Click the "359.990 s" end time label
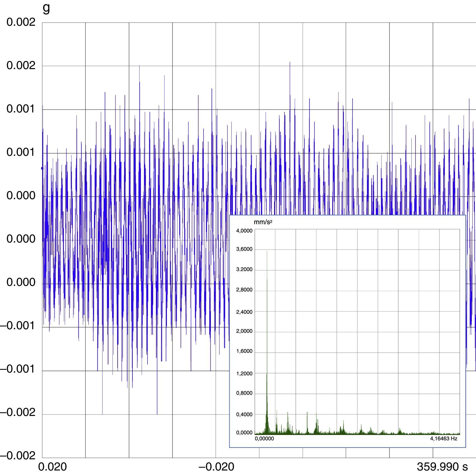Viewport: 476px width, 473px height. [442, 467]
